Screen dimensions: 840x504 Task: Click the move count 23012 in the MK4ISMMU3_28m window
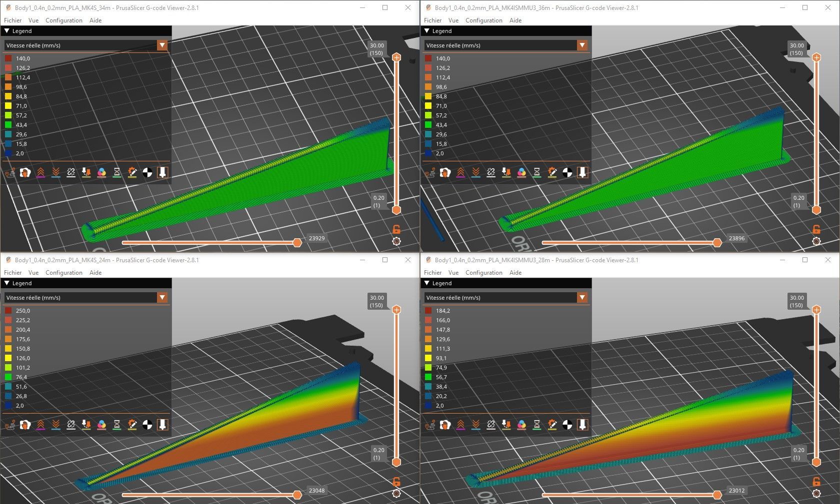pyautogui.click(x=737, y=491)
